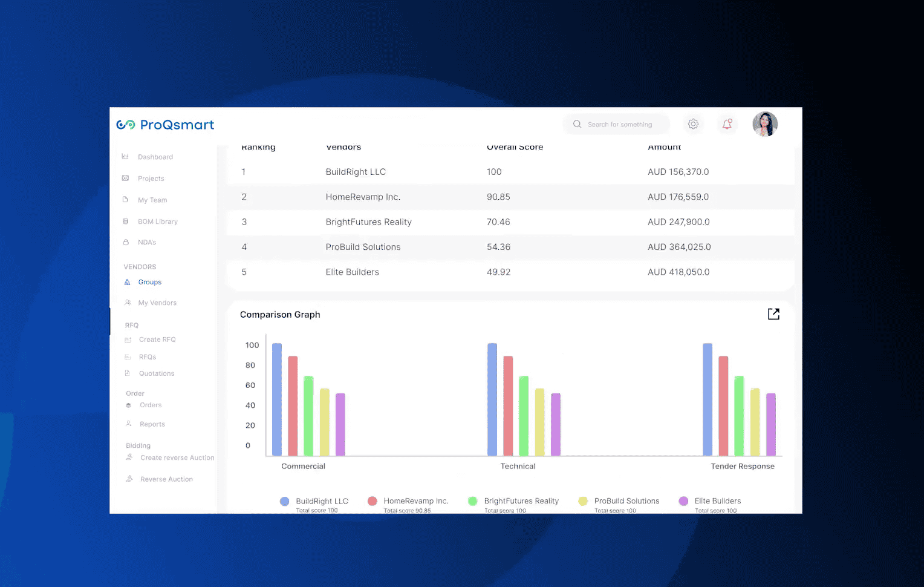Click the My Vendors sidebar icon
The image size is (924, 587).
tap(128, 303)
